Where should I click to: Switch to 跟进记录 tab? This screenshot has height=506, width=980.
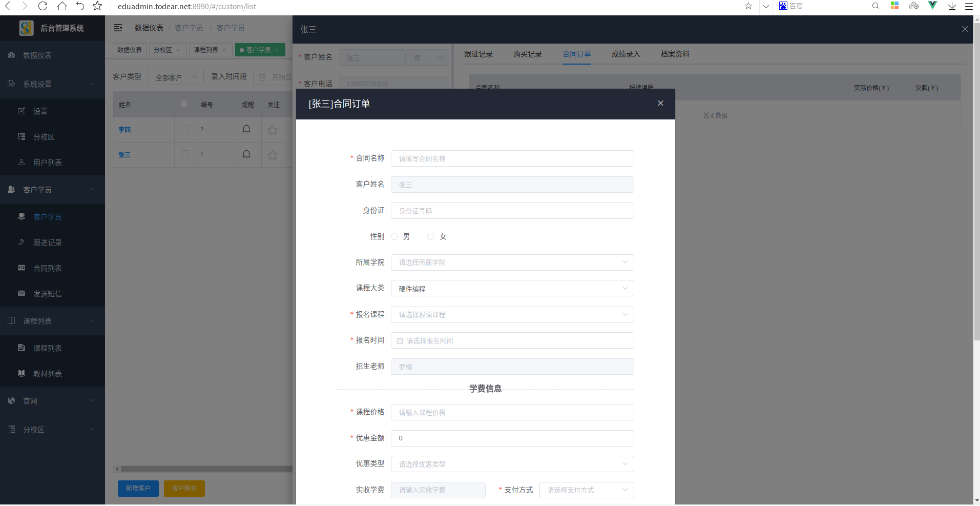[478, 54]
